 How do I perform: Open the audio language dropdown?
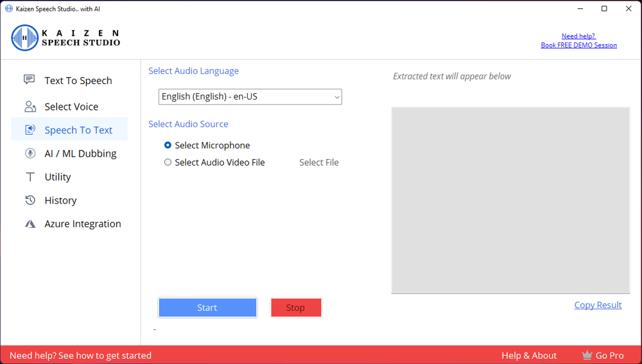[250, 97]
